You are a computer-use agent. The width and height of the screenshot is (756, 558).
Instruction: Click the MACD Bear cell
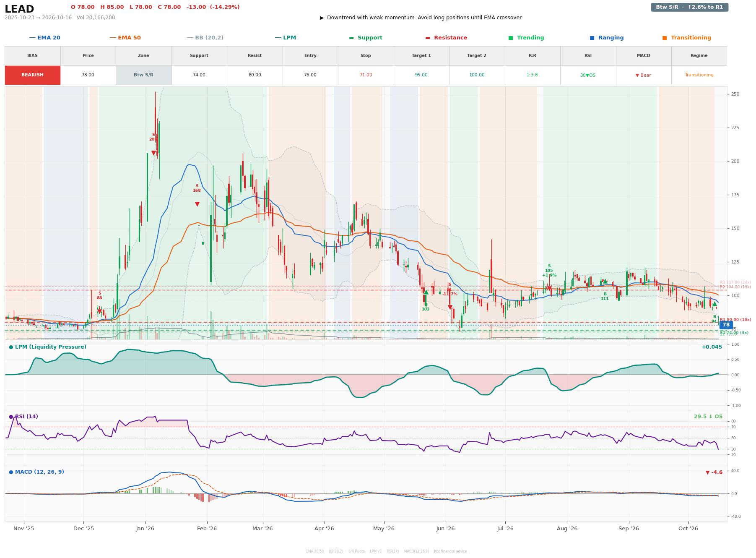643,75
